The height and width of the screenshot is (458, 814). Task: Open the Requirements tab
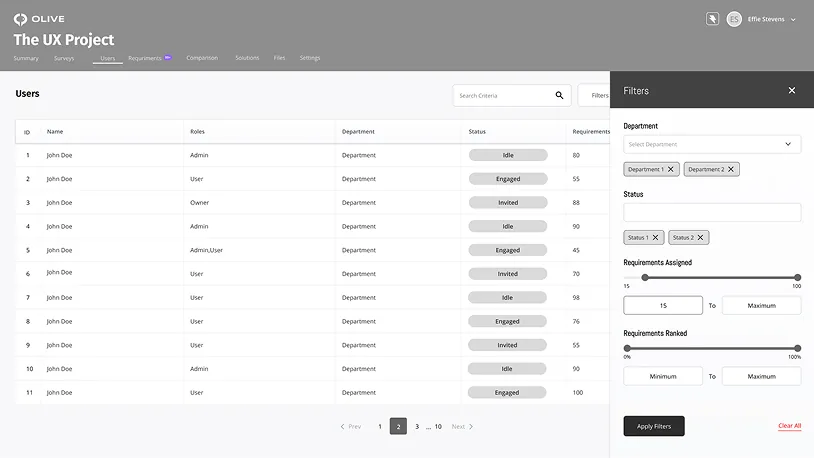(x=145, y=58)
